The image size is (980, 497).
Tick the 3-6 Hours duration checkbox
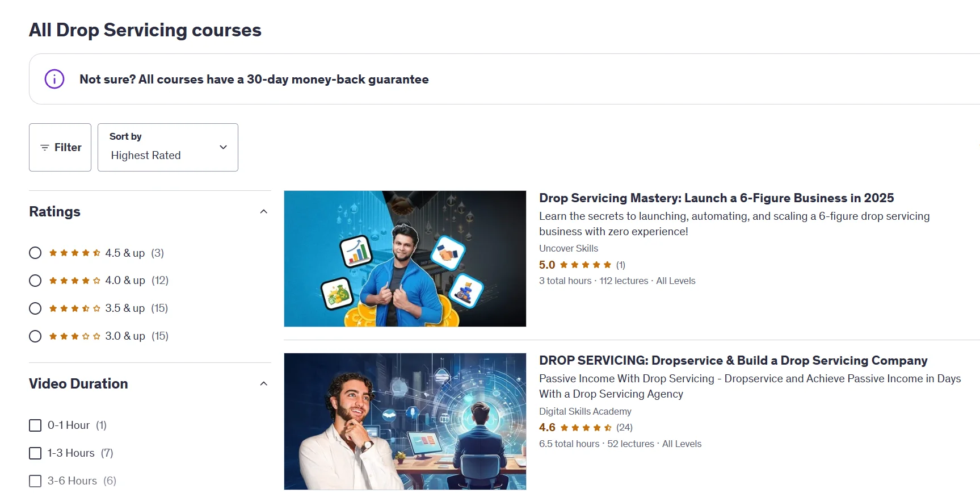pos(35,481)
